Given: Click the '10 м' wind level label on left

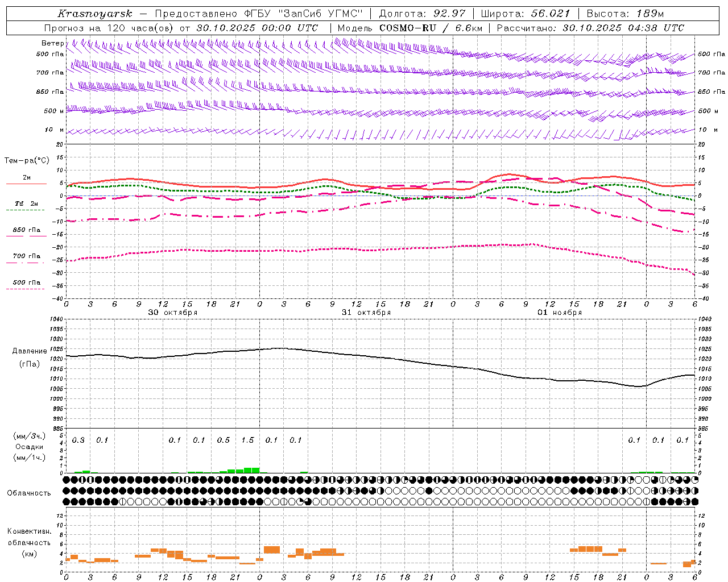Looking at the screenshot, I should point(55,130).
